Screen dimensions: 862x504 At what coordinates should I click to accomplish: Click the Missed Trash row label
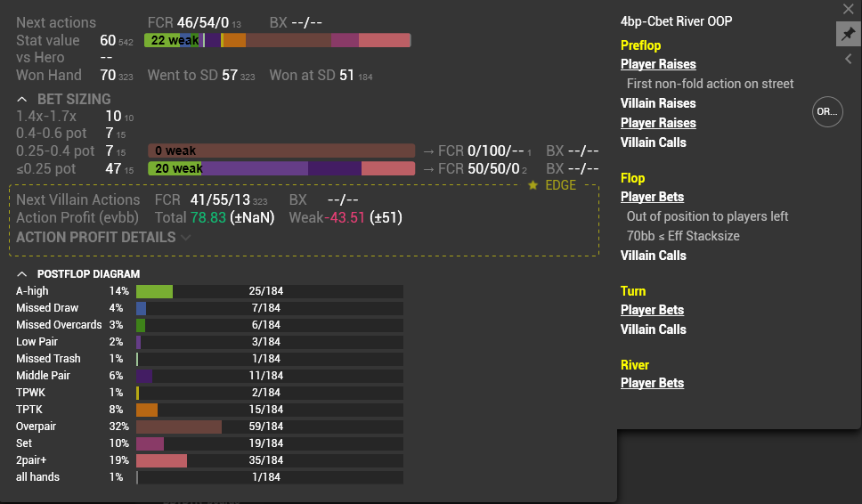[x=48, y=359]
